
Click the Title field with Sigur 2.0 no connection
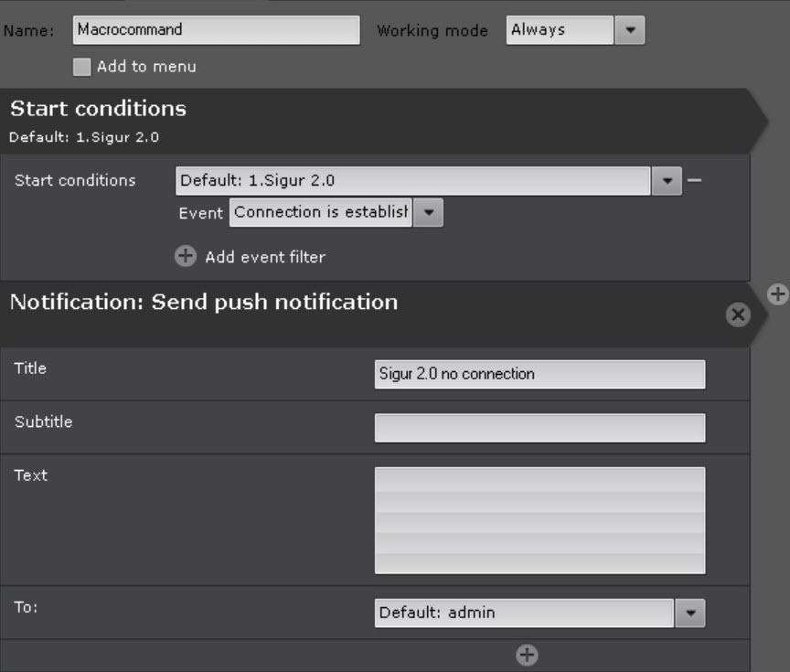[539, 374]
